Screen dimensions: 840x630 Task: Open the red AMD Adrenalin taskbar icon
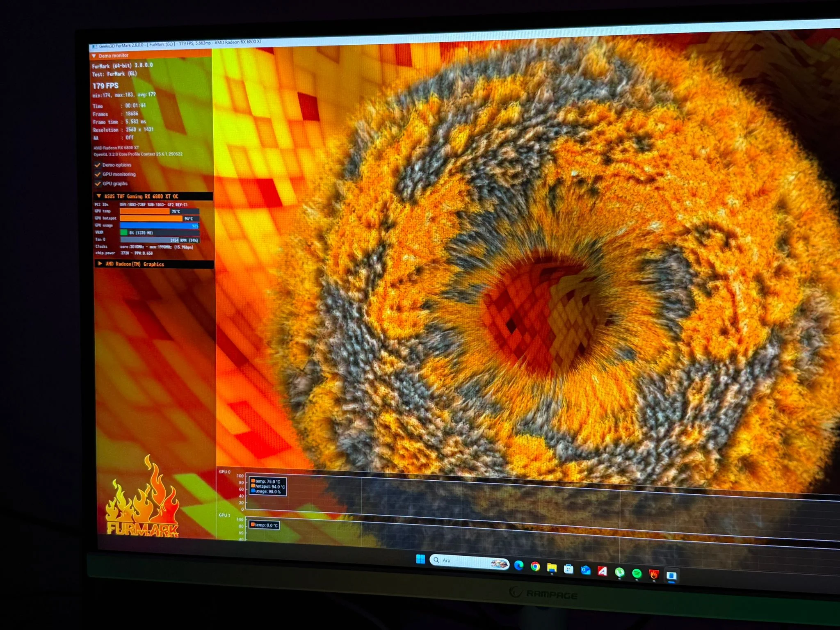coord(602,571)
